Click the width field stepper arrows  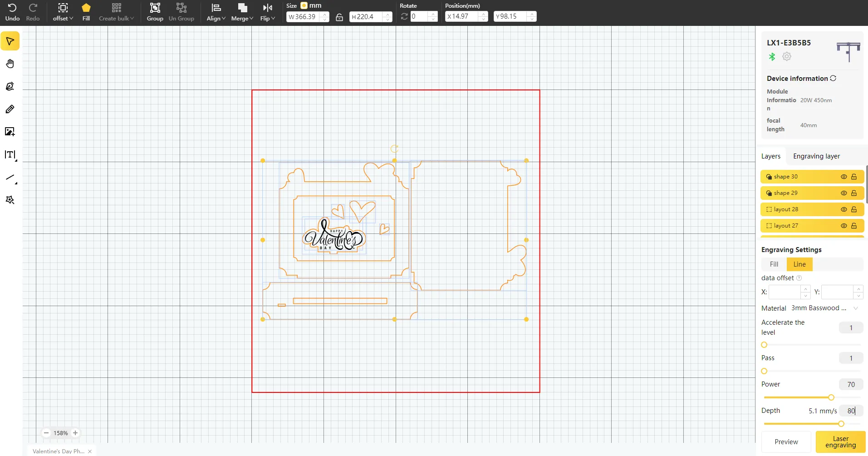point(324,17)
